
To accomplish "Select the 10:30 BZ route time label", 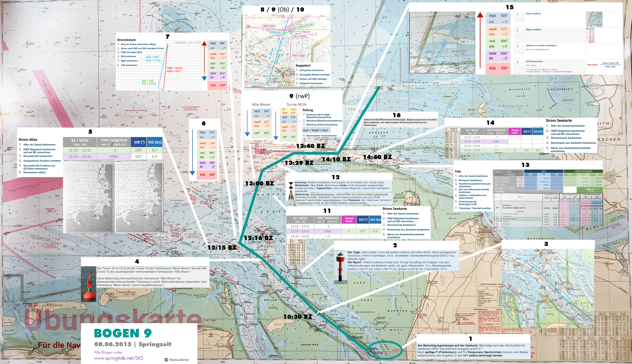I will point(298,316).
